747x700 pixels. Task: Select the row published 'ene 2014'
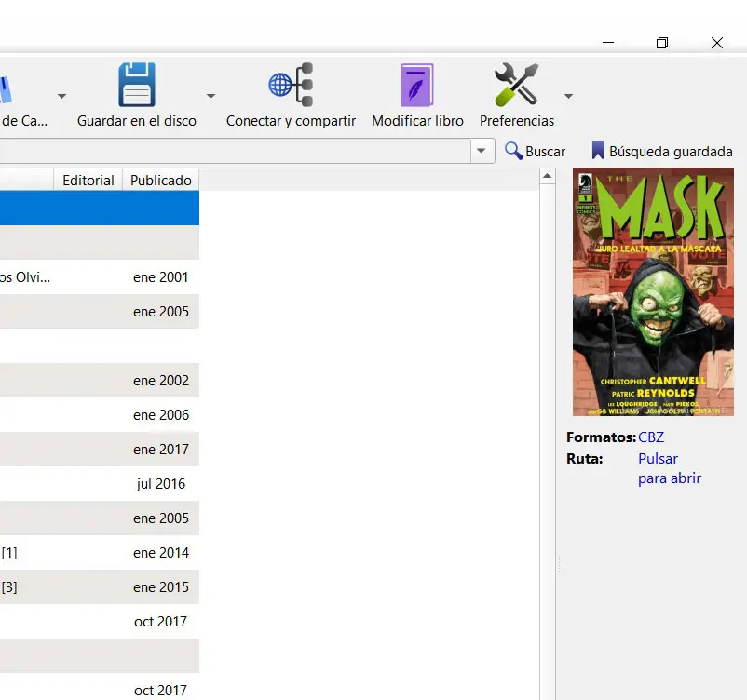100,552
